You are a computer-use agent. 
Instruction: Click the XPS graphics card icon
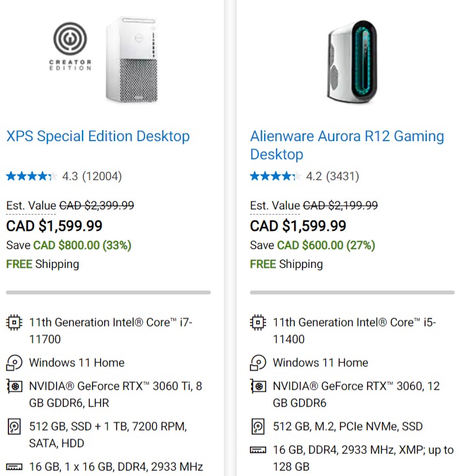14,386
